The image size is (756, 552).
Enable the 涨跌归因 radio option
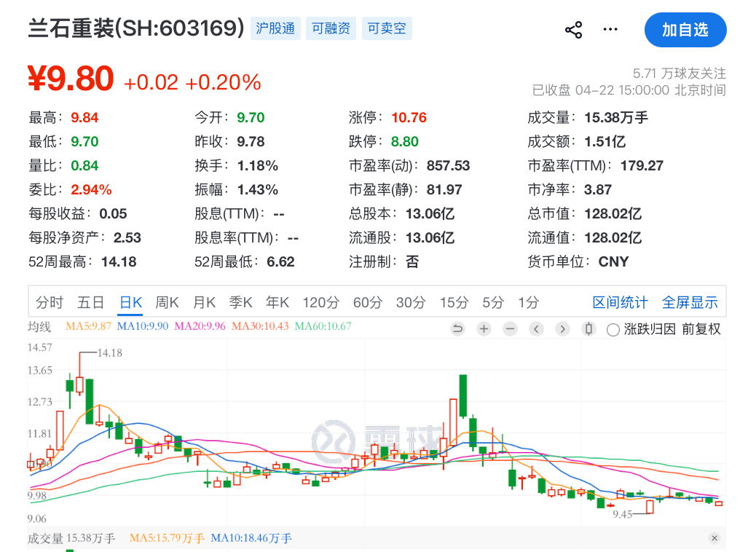pyautogui.click(x=612, y=329)
